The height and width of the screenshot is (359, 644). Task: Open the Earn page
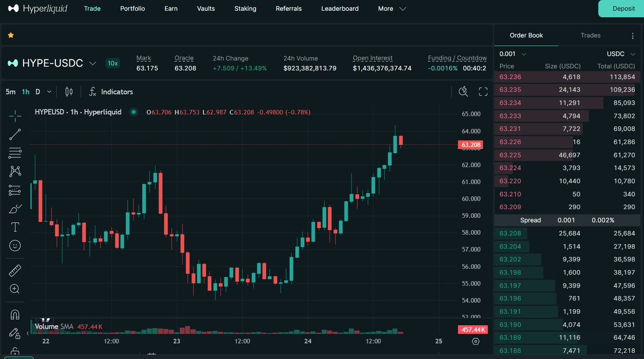tap(171, 9)
